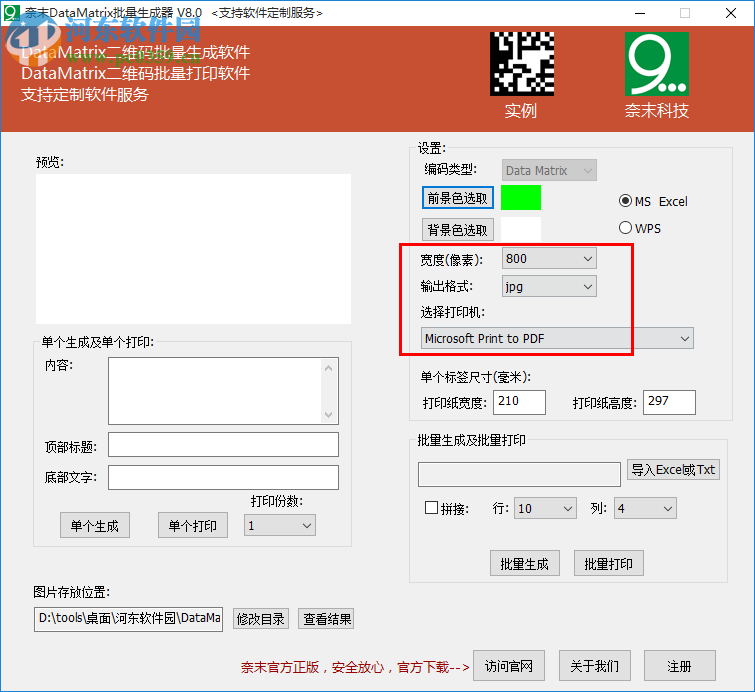This screenshot has height=692, width=755.
Task: Focus the 图片存放位置 path field
Action: point(129,619)
